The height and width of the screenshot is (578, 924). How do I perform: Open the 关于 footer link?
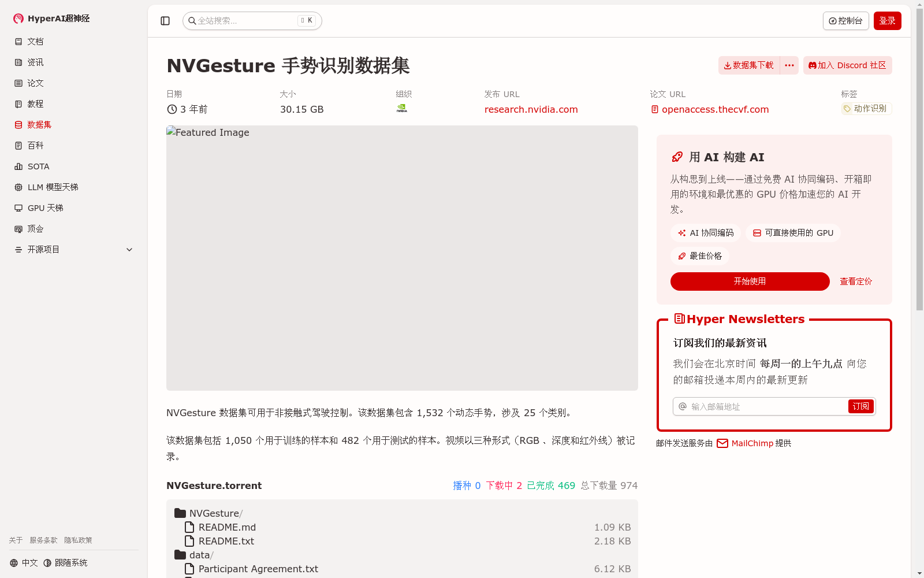point(16,540)
